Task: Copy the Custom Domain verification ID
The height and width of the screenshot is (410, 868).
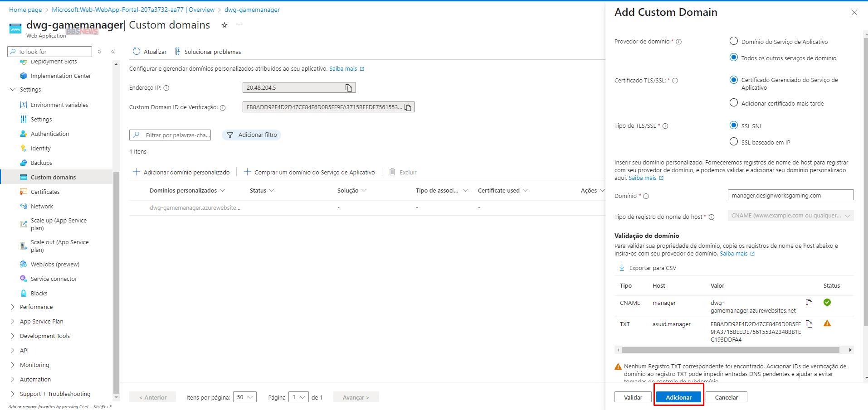Action: 408,107
